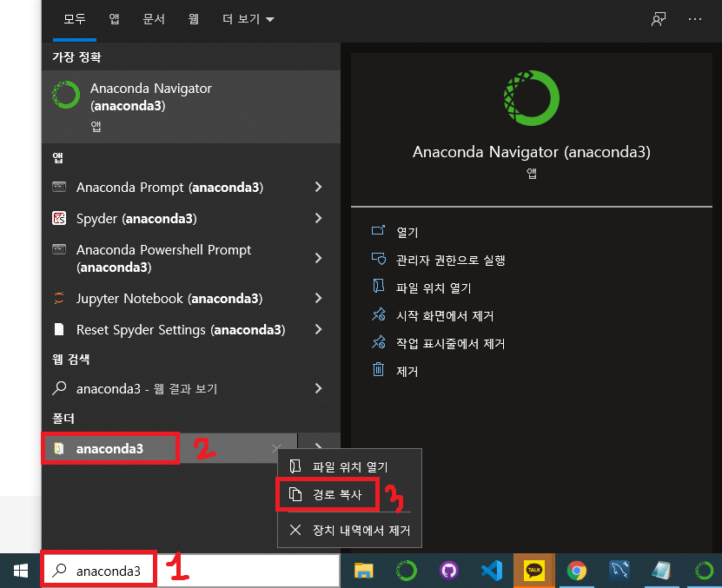Open the notepad app icon in the taskbar
The image size is (722, 588).
(x=662, y=571)
